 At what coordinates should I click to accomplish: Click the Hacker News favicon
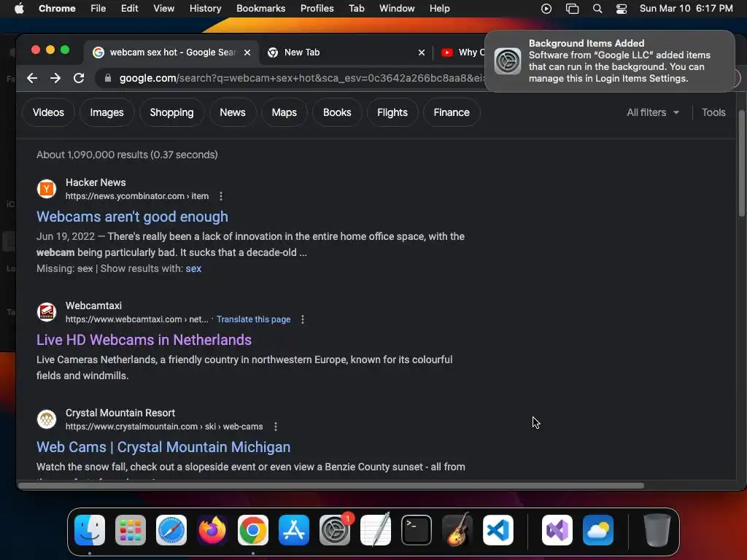[47, 189]
